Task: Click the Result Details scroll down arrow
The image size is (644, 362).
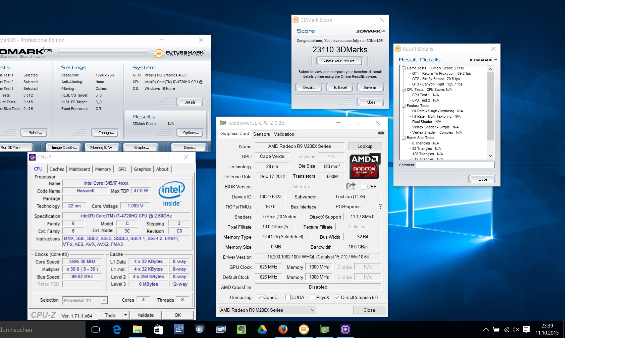Action: (490, 156)
